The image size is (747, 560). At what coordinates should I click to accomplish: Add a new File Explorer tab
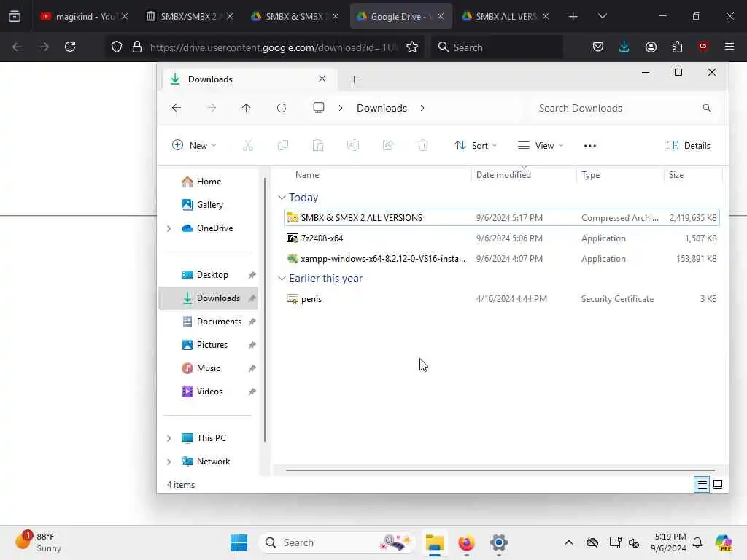pos(354,79)
